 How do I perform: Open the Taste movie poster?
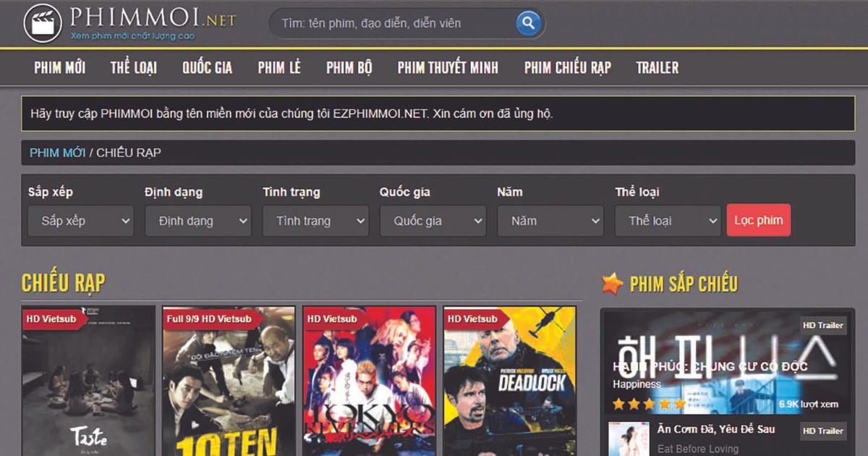(88, 381)
